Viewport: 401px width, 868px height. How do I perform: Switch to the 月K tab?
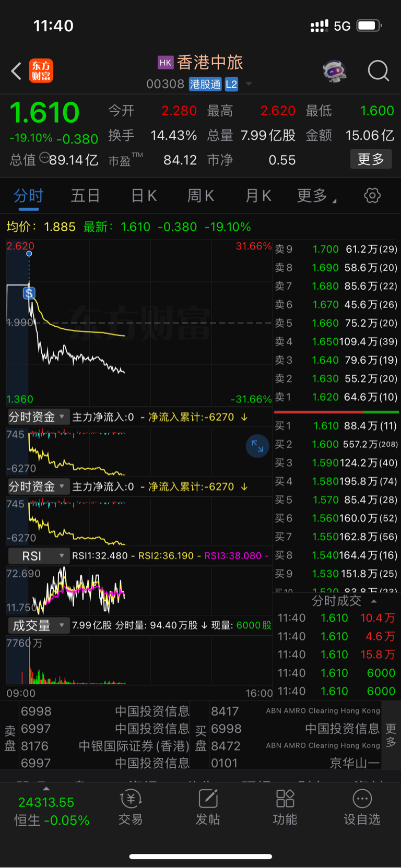point(258,196)
